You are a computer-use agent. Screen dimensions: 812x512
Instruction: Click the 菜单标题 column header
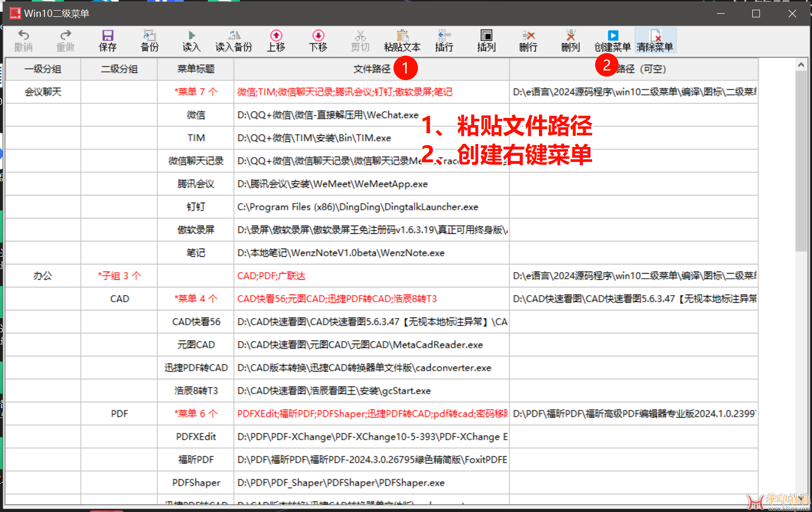point(196,69)
